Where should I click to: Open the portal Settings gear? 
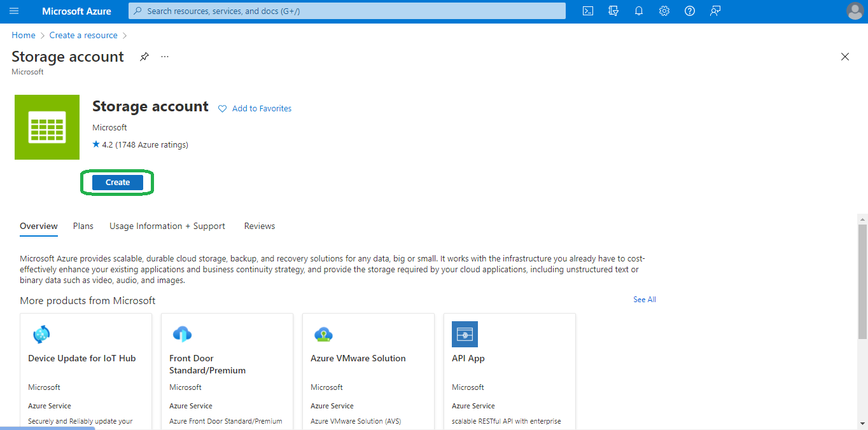(x=664, y=11)
